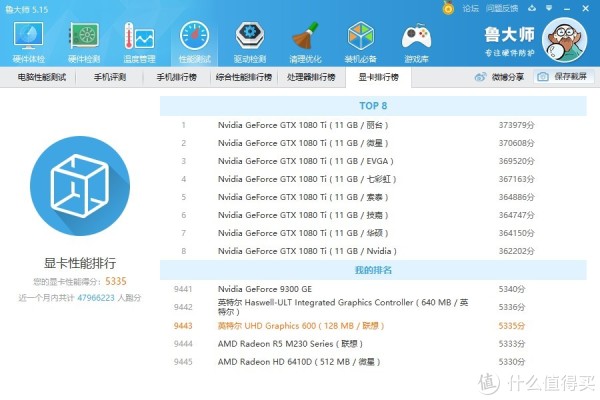Viewport: 600px width, 400px height.
Task: Click rank number 9441
Action: [x=183, y=289]
